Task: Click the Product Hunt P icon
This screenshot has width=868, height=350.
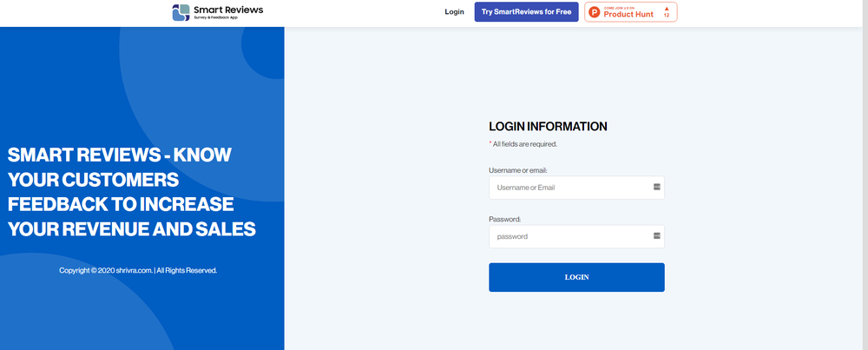Action: coord(594,12)
